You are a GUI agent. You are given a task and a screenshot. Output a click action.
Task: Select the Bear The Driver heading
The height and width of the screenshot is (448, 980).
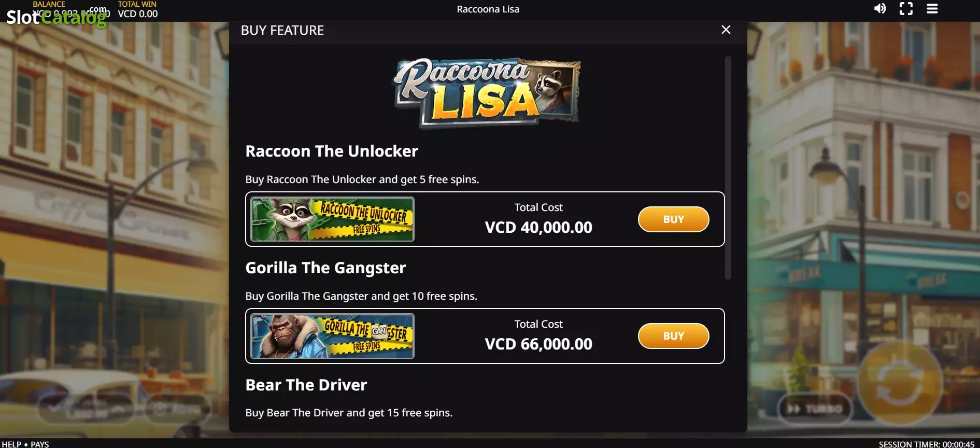[306, 385]
